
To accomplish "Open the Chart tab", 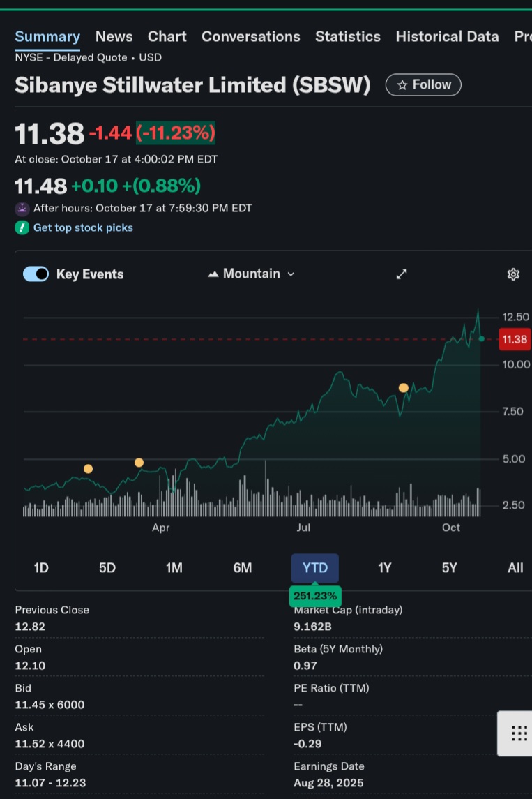I will 167,37.
